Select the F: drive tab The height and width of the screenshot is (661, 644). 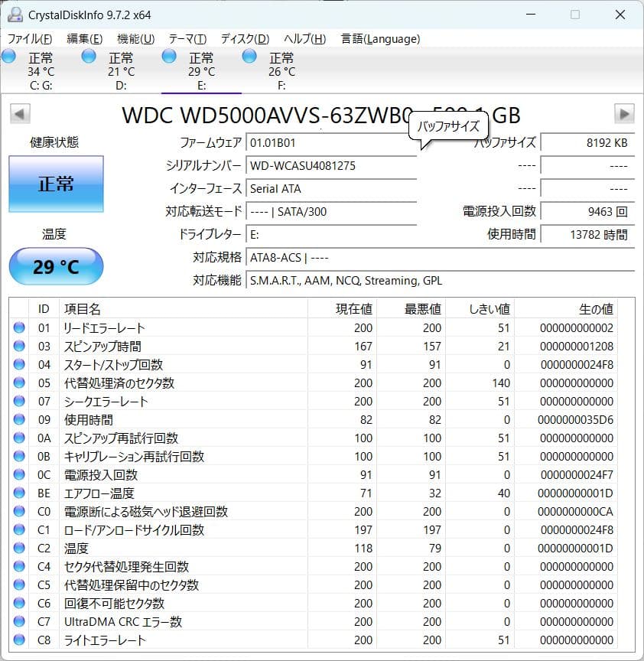click(x=281, y=70)
